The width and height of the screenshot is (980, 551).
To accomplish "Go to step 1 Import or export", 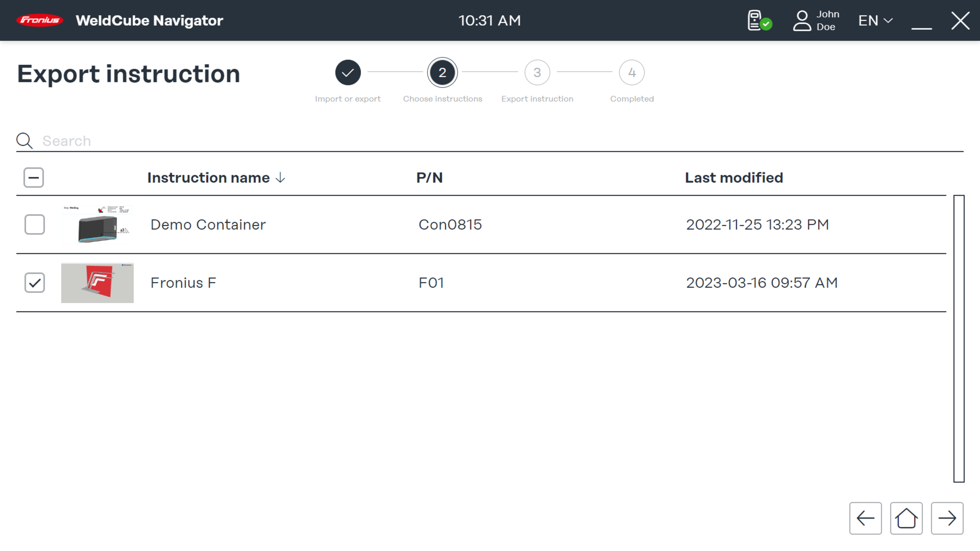I will (348, 72).
